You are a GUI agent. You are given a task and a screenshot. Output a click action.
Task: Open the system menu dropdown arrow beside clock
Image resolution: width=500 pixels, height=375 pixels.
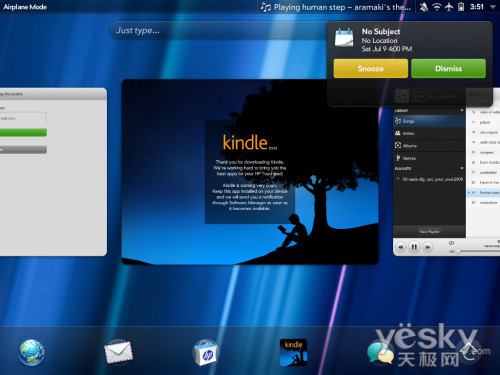pyautogui.click(x=492, y=7)
